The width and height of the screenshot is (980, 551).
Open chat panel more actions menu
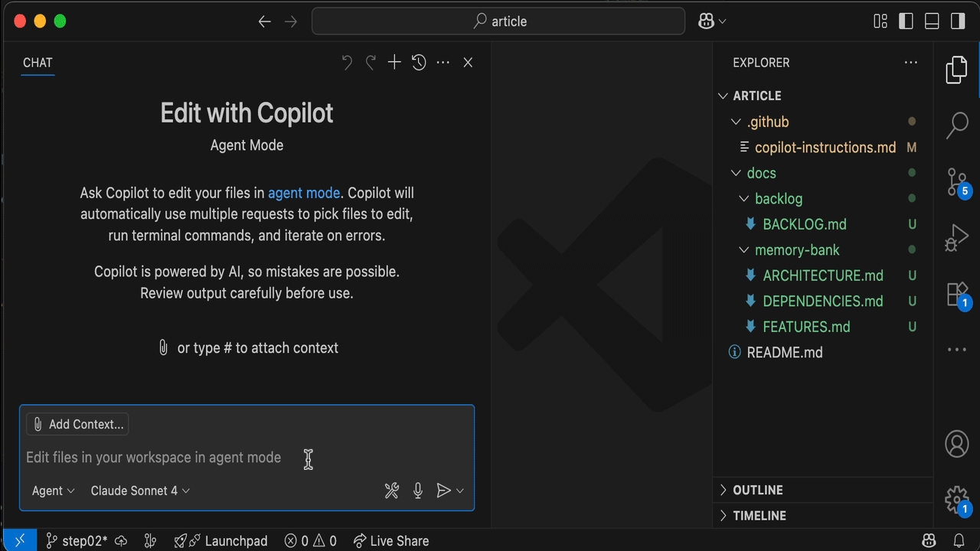coord(443,63)
